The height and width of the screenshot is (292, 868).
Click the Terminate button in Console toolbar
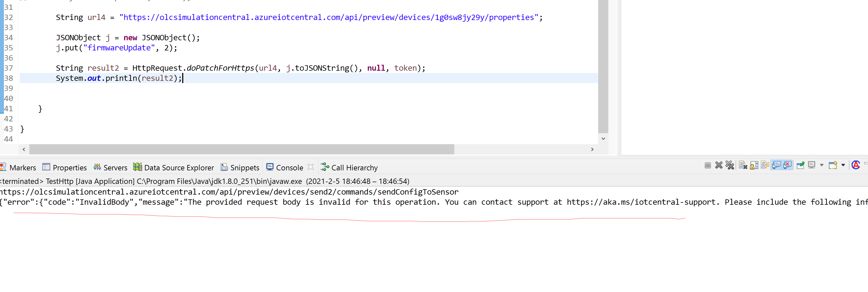click(708, 165)
